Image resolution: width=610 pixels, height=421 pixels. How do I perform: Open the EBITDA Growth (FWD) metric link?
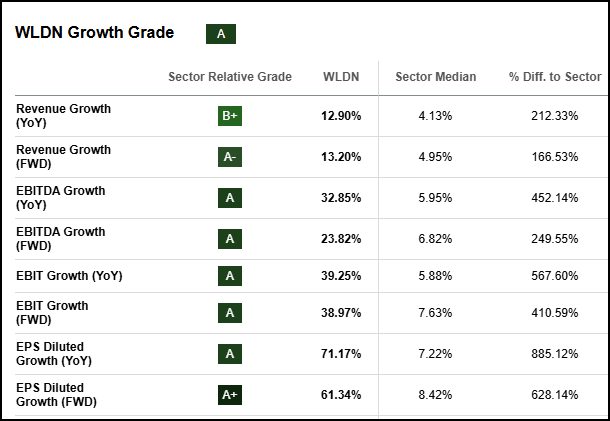60,238
